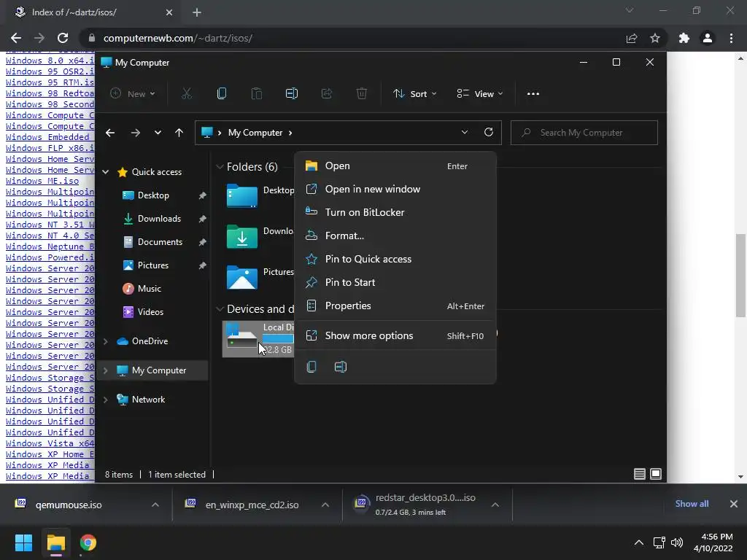Open new Chrome tab
The image size is (747, 560).
tap(197, 12)
